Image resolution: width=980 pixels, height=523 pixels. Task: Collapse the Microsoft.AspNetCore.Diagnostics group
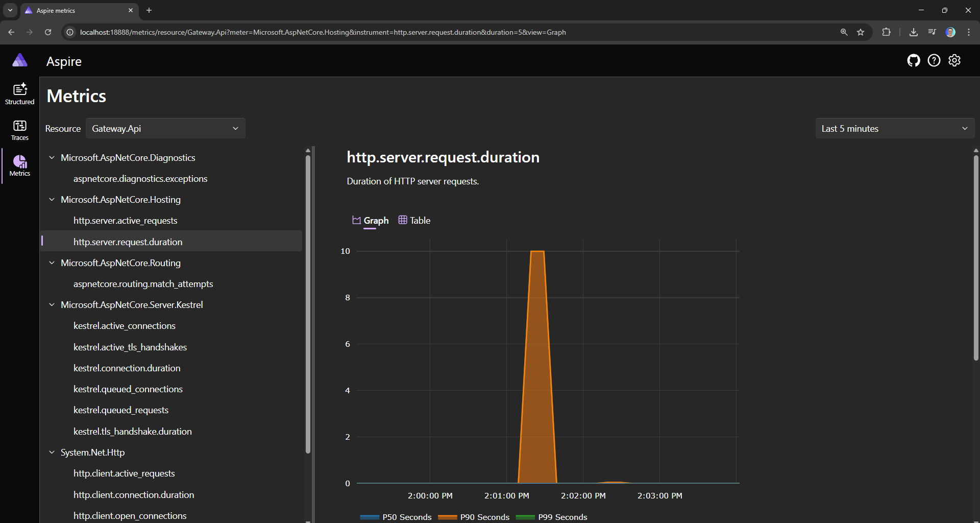[52, 158]
